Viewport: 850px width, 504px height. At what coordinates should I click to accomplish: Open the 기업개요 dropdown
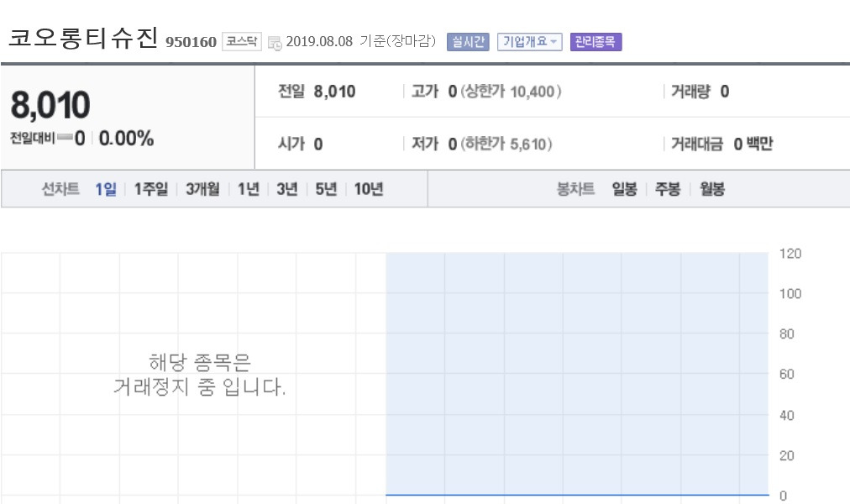530,42
